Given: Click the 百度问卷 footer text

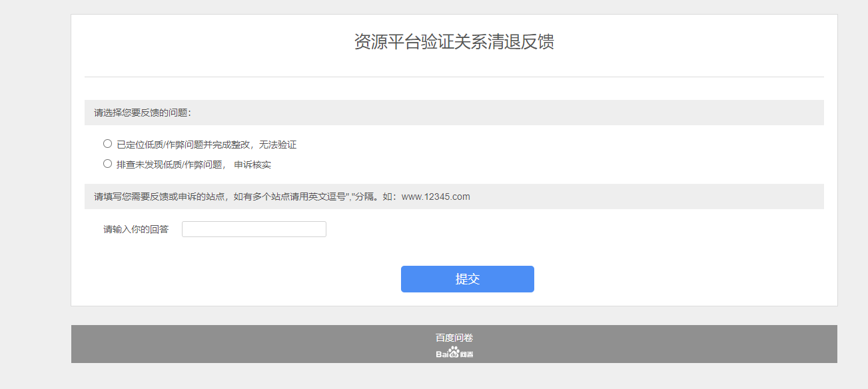Looking at the screenshot, I should coord(454,338).
